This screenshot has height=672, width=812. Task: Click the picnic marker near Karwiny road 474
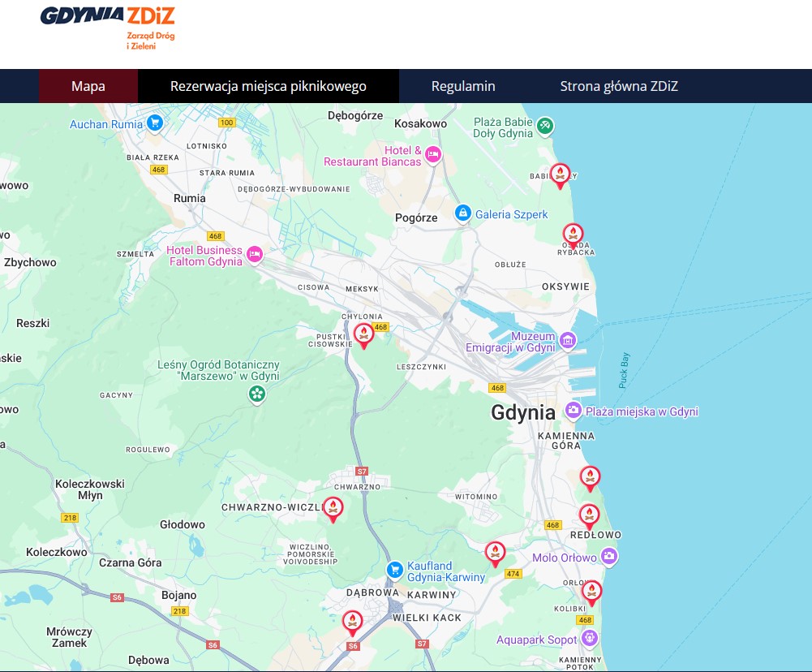coord(495,553)
